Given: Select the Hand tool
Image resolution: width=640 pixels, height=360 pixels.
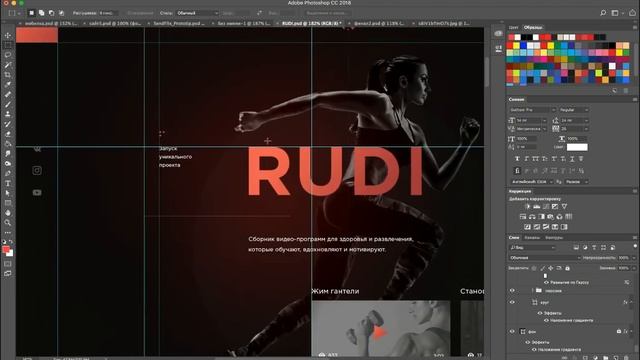Looking at the screenshot, I should pyautogui.click(x=8, y=213).
